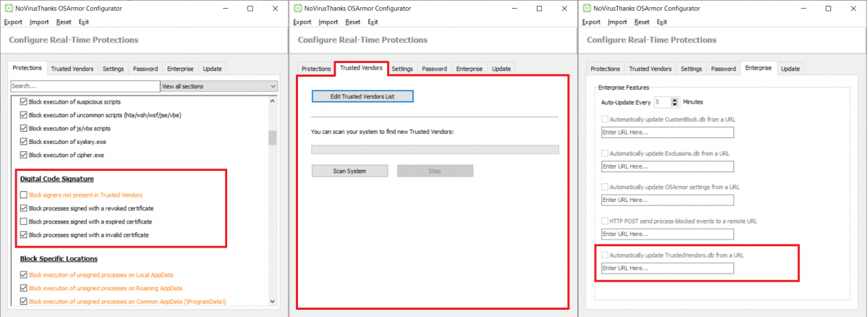Enable Automatically update TrustedVendors.db from a URL

click(x=605, y=255)
